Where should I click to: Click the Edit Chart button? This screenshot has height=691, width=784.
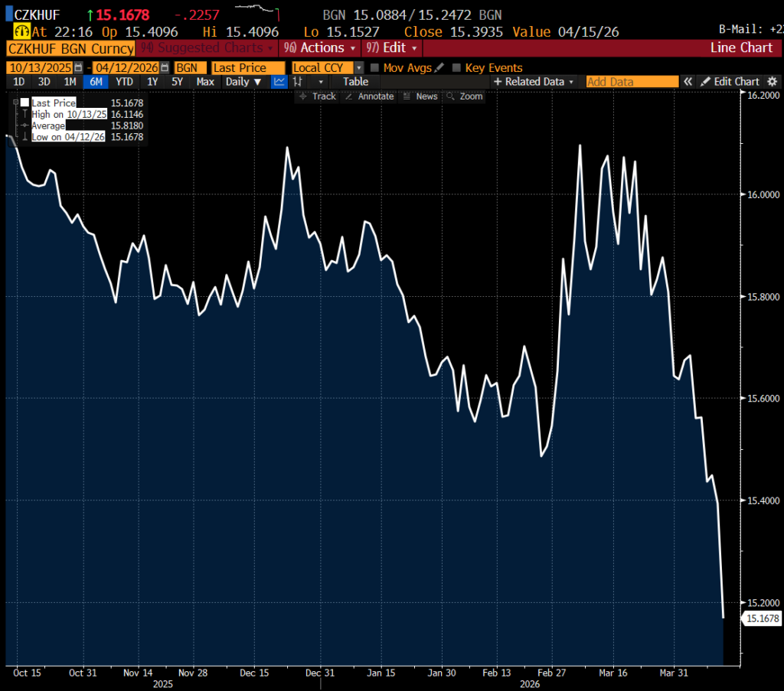[730, 82]
